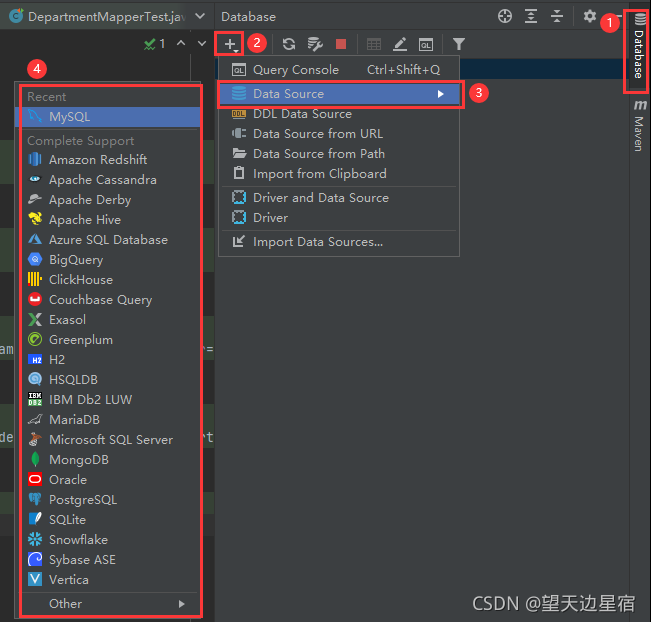651x622 pixels.
Task: Click the Refresh icon in Database toolbar
Action: (x=289, y=44)
